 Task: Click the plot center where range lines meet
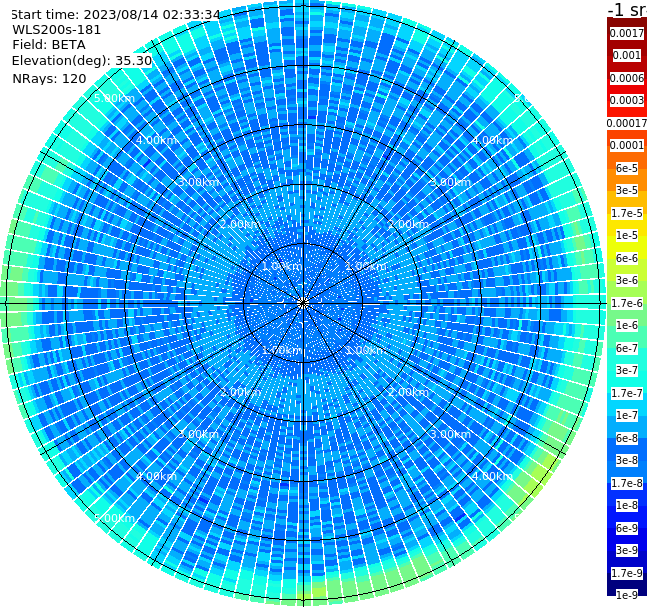(303, 303)
